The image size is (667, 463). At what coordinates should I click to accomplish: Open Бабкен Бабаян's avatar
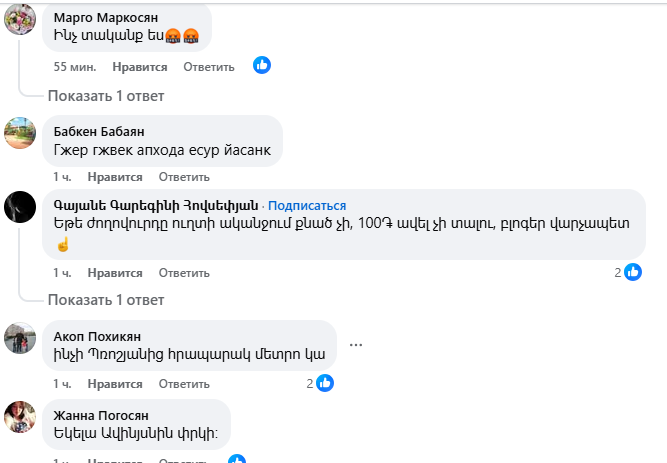tap(22, 134)
